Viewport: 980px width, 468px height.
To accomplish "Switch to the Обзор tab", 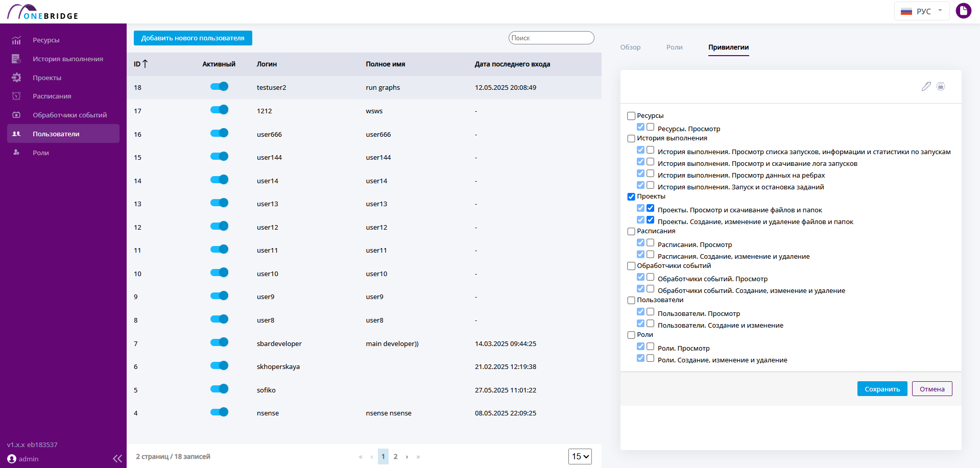I will 630,47.
